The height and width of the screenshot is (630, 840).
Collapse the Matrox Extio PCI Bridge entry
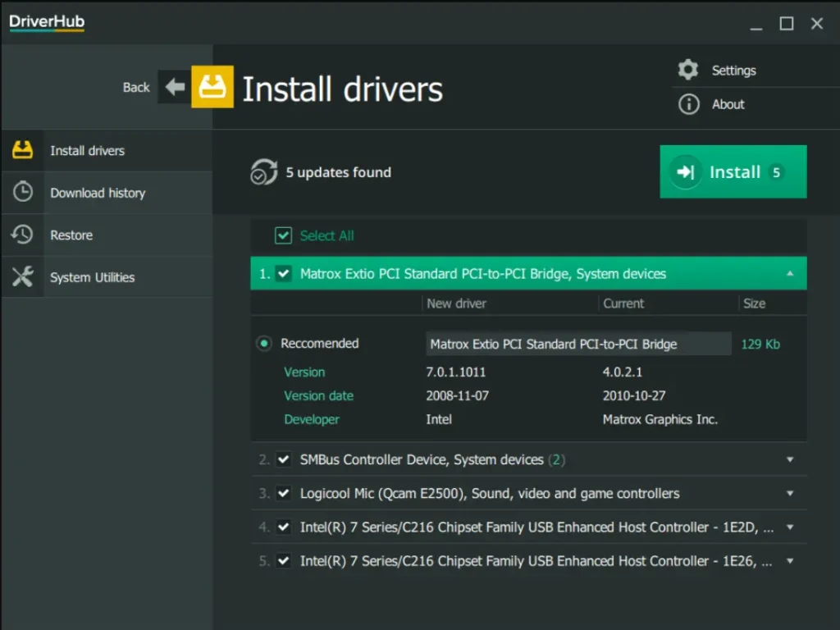point(790,274)
